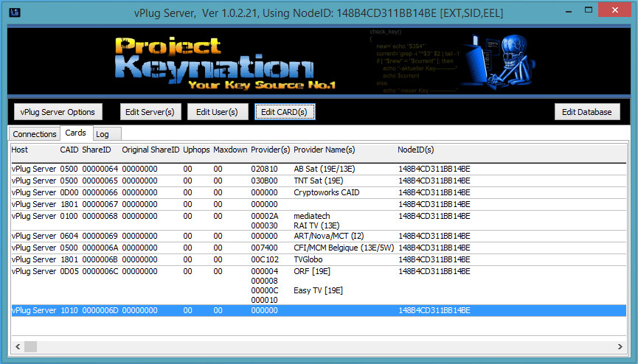Click the horizontal scrollbar left arrow
The width and height of the screenshot is (638, 364).
tap(18, 346)
